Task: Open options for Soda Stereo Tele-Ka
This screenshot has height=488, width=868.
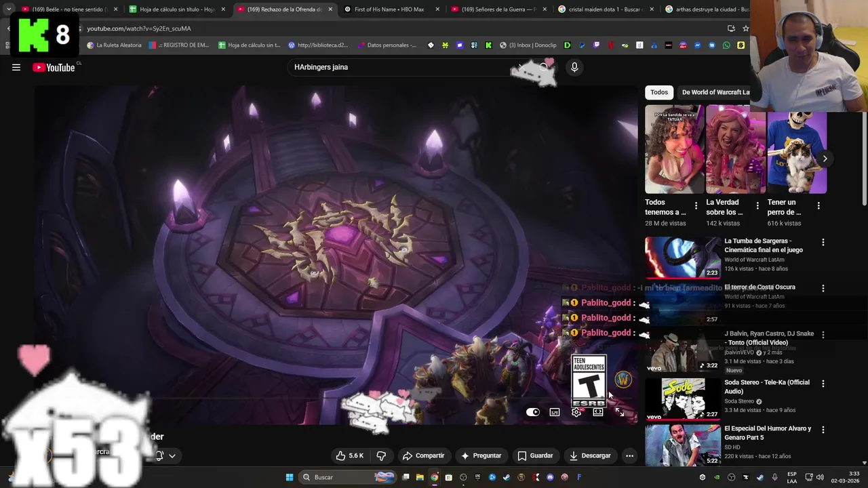Action: tap(823, 384)
